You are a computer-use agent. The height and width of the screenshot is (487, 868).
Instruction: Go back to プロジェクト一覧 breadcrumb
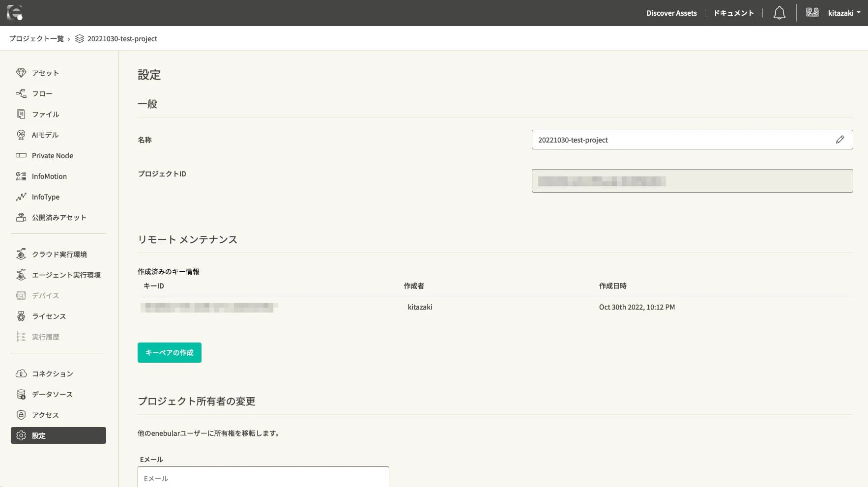pos(36,39)
